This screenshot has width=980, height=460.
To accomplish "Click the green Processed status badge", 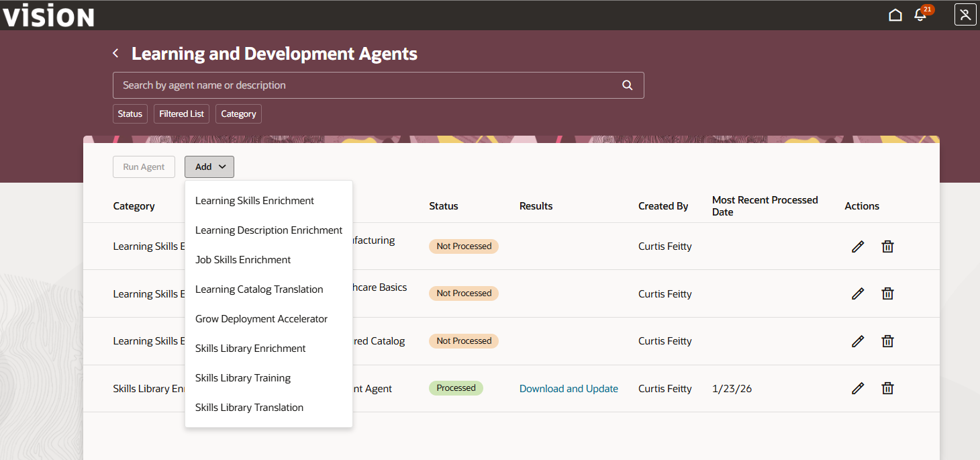I will [x=456, y=388].
